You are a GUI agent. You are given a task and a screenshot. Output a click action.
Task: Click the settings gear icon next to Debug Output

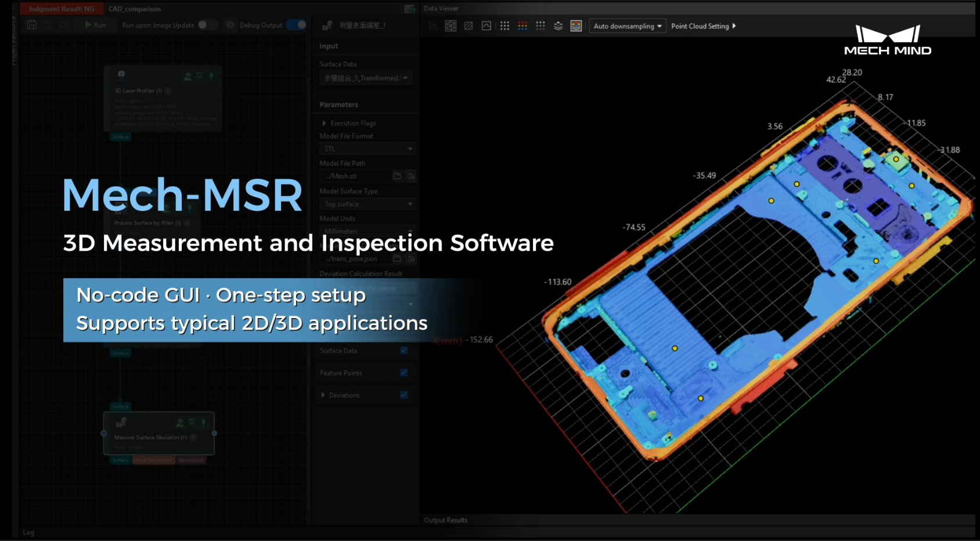[x=230, y=25]
